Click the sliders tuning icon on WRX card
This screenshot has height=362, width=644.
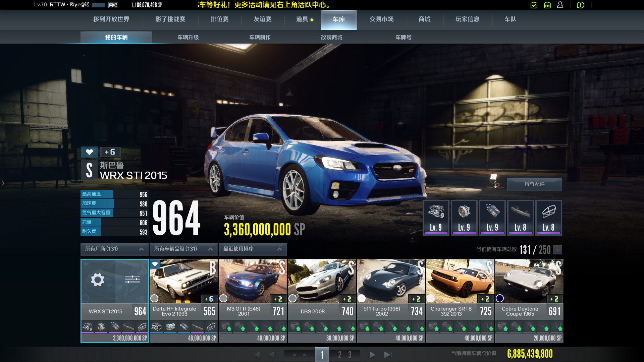132,279
